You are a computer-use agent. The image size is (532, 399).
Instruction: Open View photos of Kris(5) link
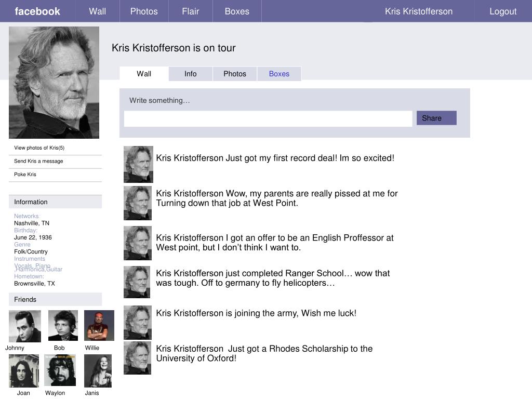pos(39,148)
